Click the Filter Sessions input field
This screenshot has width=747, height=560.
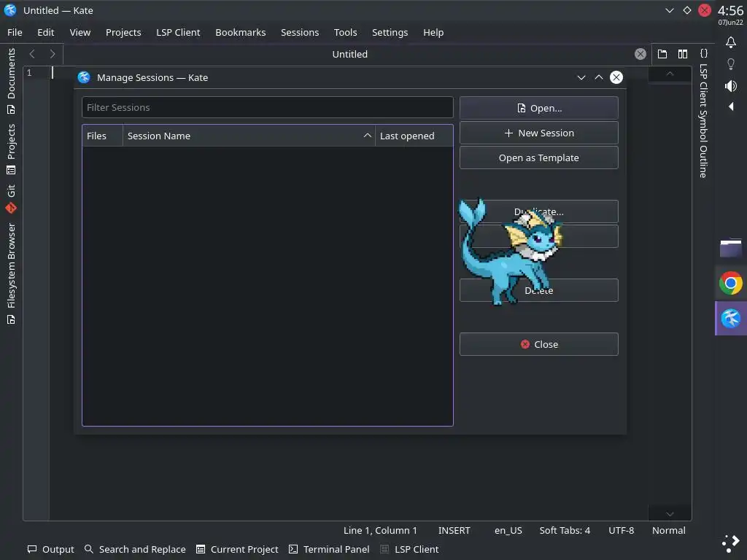(267, 108)
